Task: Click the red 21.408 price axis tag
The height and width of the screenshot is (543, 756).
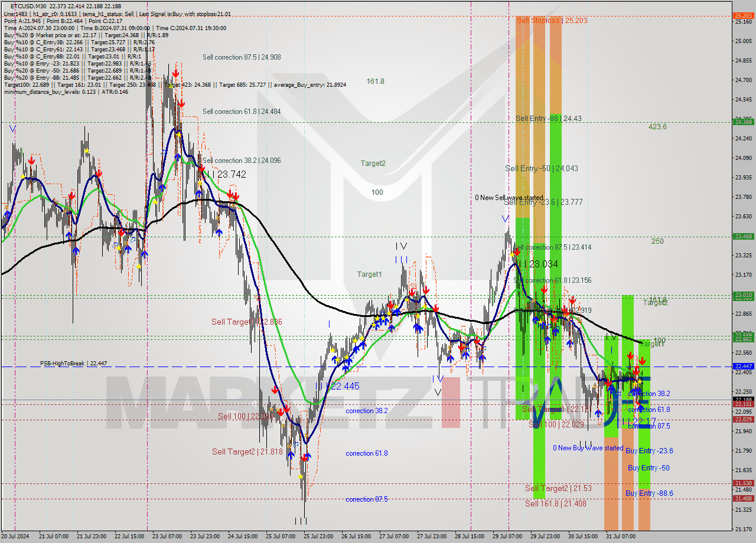Action: click(742, 499)
